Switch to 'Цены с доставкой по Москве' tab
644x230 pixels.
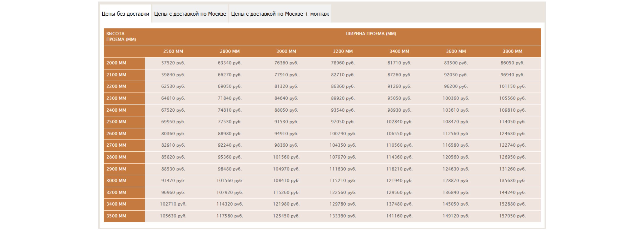tap(190, 14)
